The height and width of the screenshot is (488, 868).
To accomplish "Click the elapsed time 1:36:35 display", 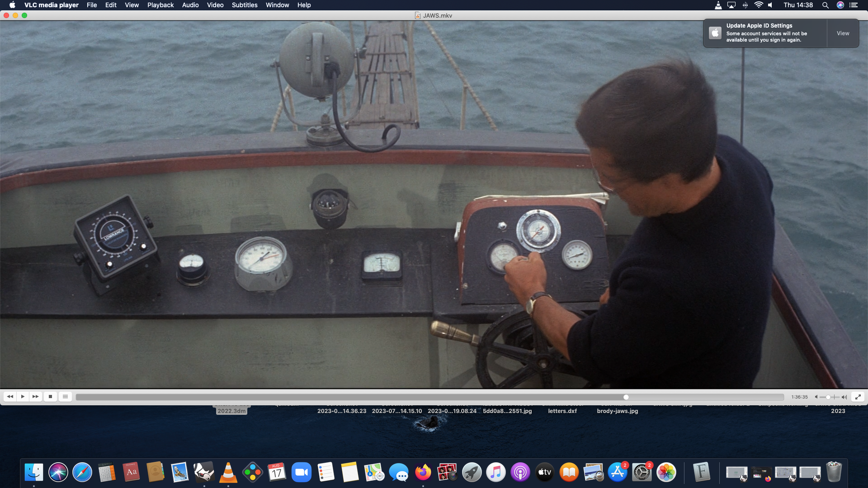I will [x=799, y=397].
